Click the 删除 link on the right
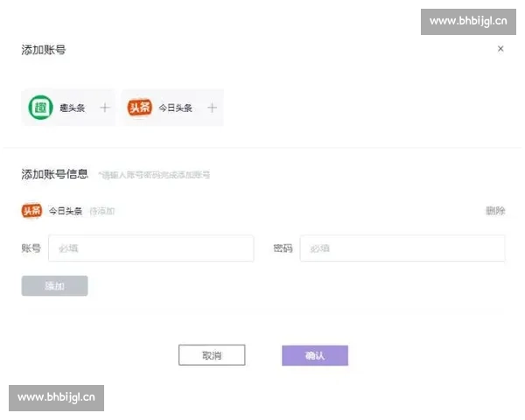 click(495, 211)
